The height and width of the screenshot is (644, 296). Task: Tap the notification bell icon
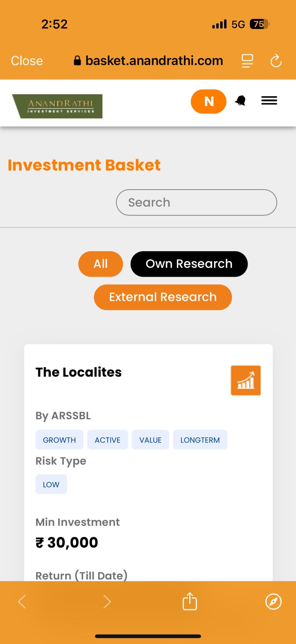[x=241, y=101]
